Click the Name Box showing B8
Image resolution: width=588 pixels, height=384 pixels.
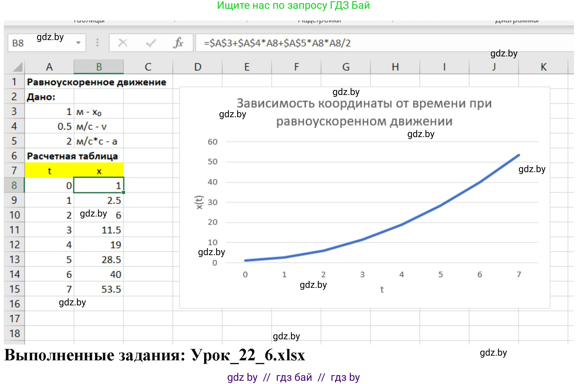(x=47, y=43)
